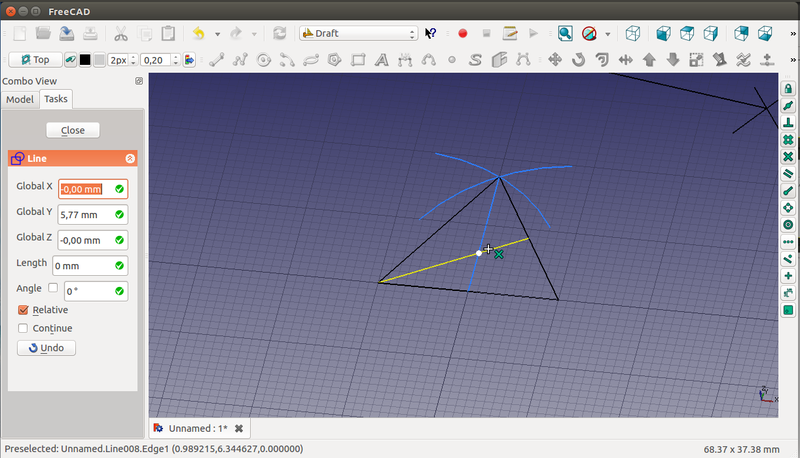Screen dimensions: 800x458
Task: Switch to the Model tab
Action: pos(20,99)
